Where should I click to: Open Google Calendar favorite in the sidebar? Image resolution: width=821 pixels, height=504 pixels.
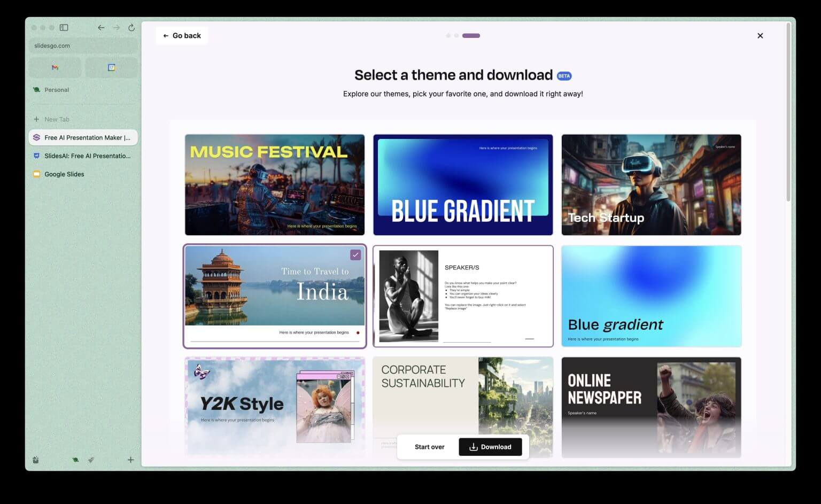(111, 67)
